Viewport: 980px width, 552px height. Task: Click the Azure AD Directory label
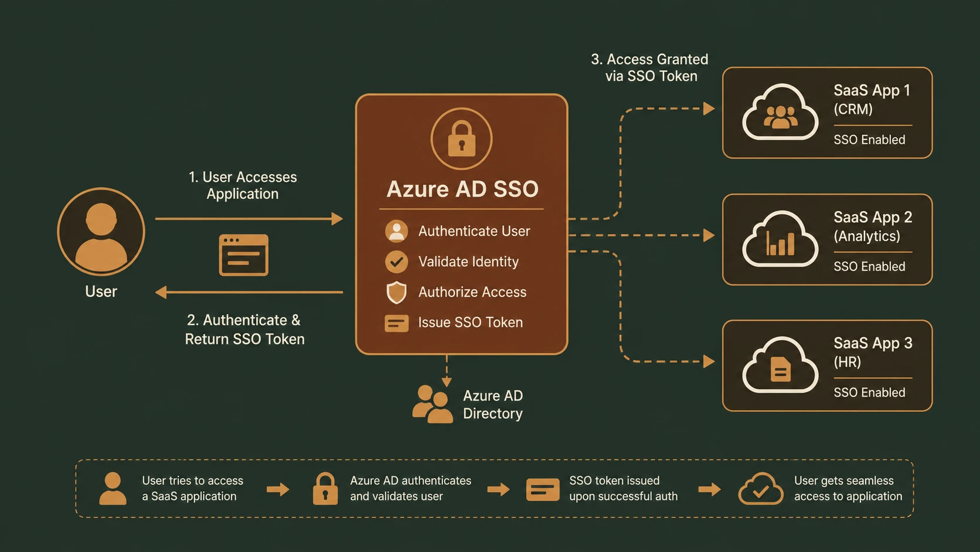coord(493,404)
